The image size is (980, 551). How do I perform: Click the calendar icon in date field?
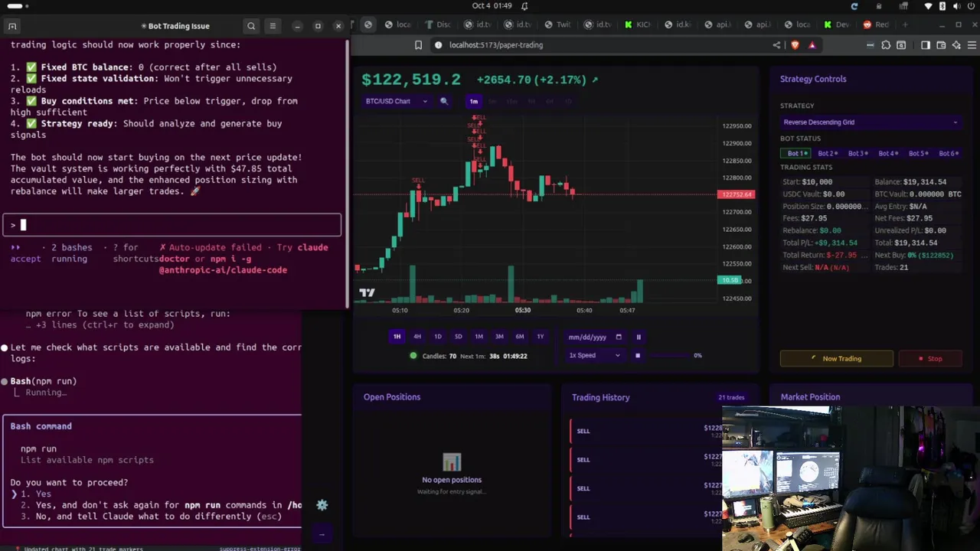(x=619, y=337)
